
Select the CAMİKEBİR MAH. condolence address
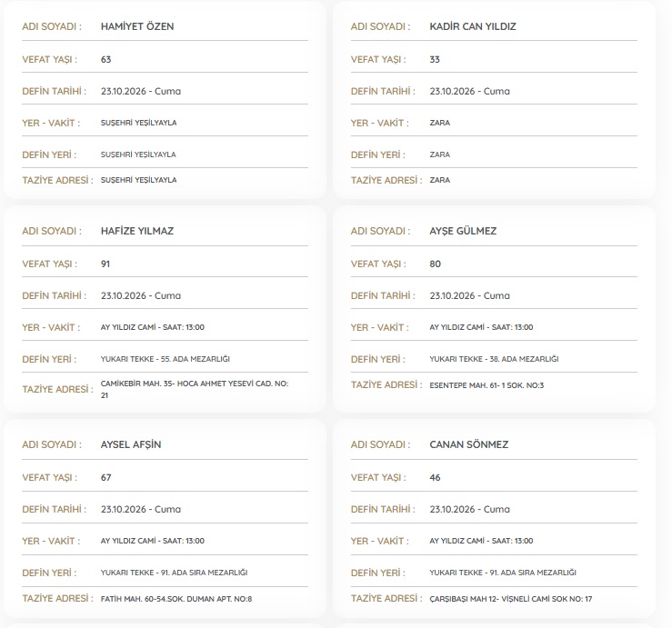click(x=195, y=389)
